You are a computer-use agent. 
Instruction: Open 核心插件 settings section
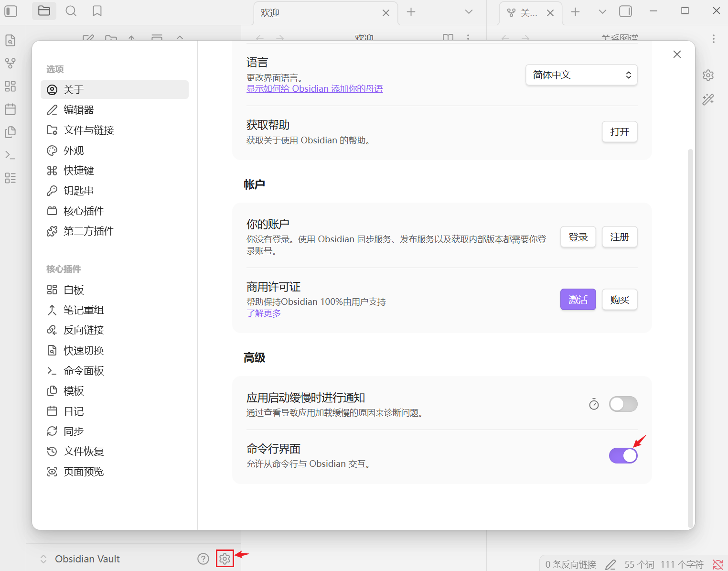tap(115, 211)
